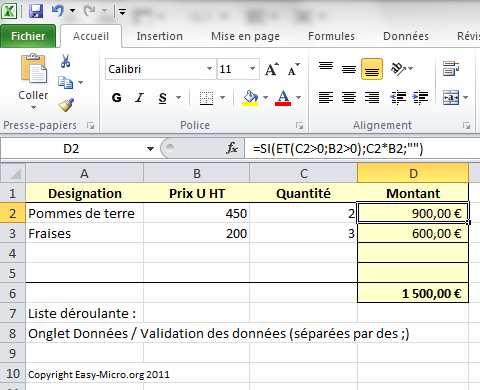This screenshot has height=390, width=480.
Task: Open the borders dropdown arrow
Action: [x=222, y=98]
